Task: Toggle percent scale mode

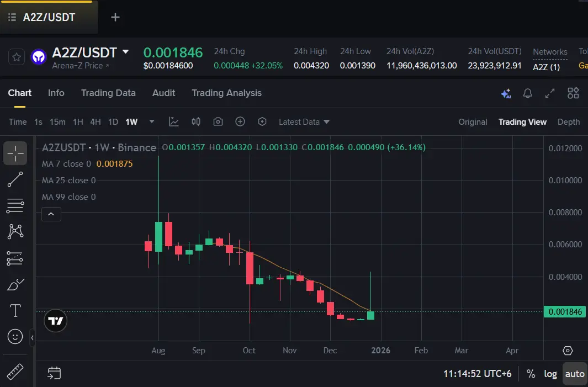Action: pos(531,374)
